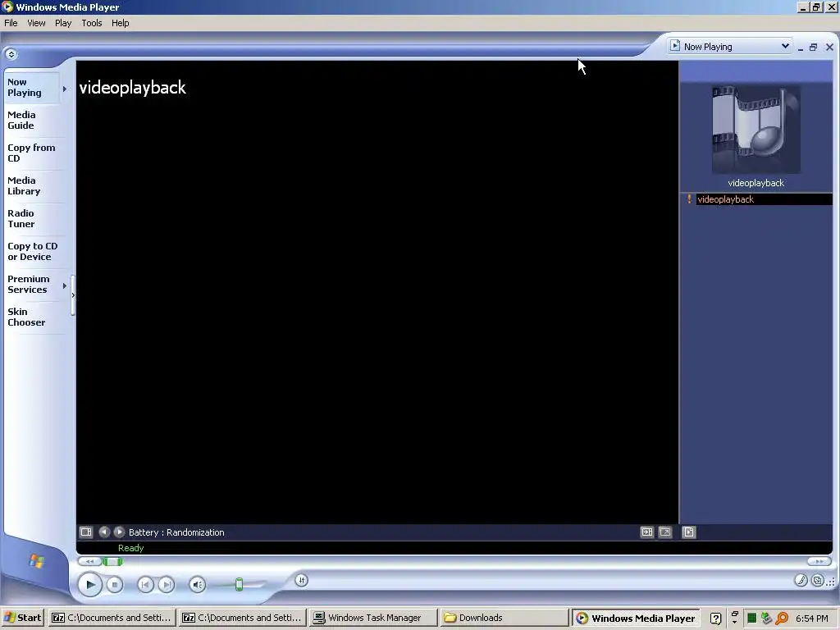The image size is (840, 630).
Task: Click the rewind button on seek bar
Action: tap(89, 561)
